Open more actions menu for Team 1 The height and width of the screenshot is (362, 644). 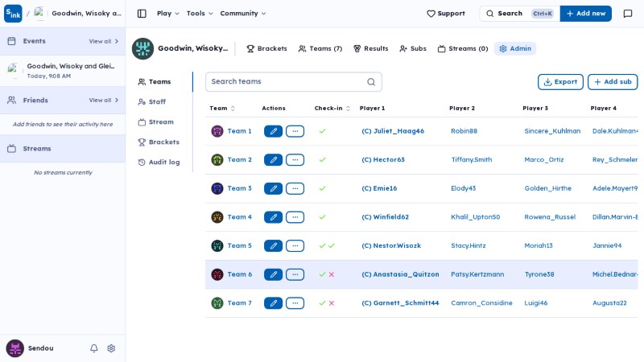(x=295, y=131)
